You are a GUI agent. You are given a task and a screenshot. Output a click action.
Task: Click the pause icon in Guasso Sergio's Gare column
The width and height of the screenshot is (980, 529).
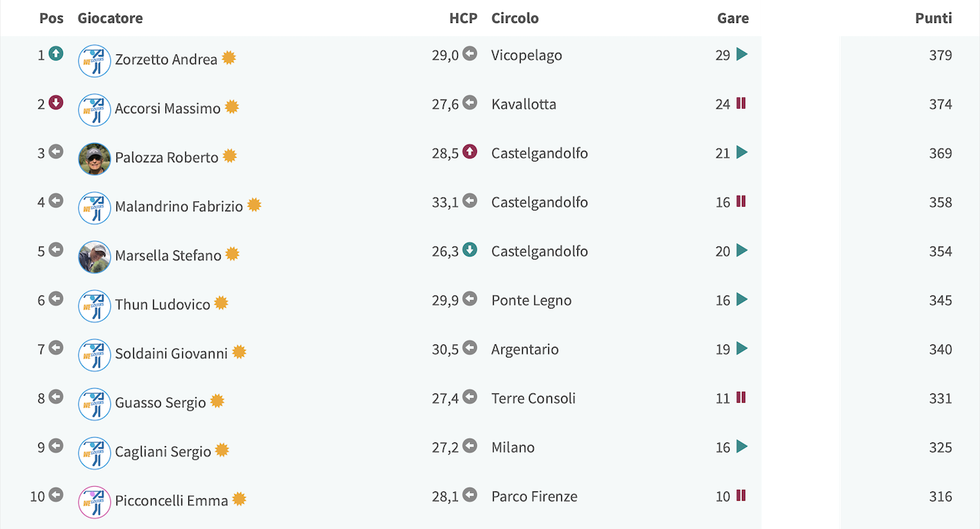[x=741, y=397]
